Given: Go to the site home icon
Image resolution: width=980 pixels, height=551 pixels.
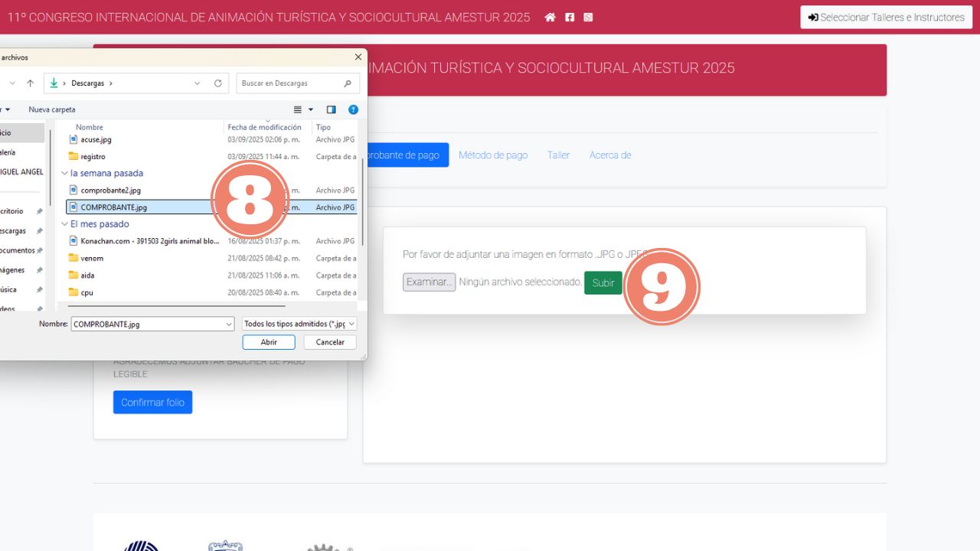Looking at the screenshot, I should (x=550, y=18).
